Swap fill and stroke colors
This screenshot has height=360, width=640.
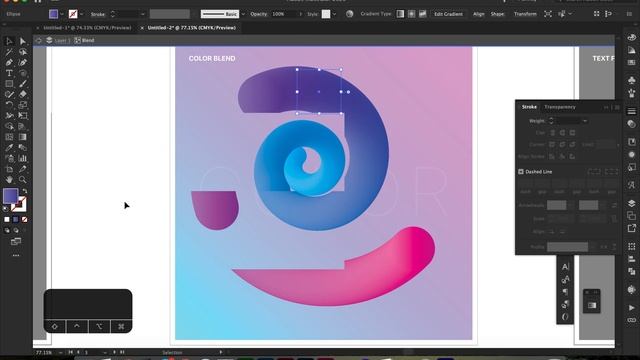[x=24, y=191]
